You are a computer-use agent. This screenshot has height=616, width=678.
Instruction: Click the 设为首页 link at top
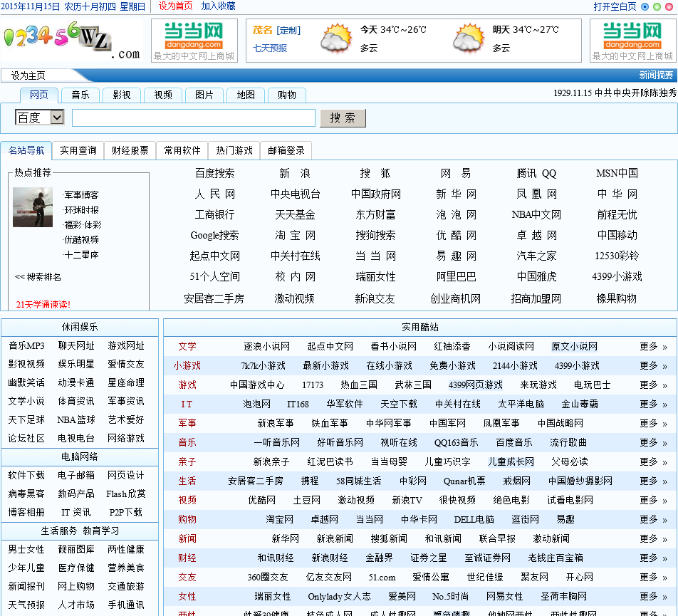coord(175,6)
